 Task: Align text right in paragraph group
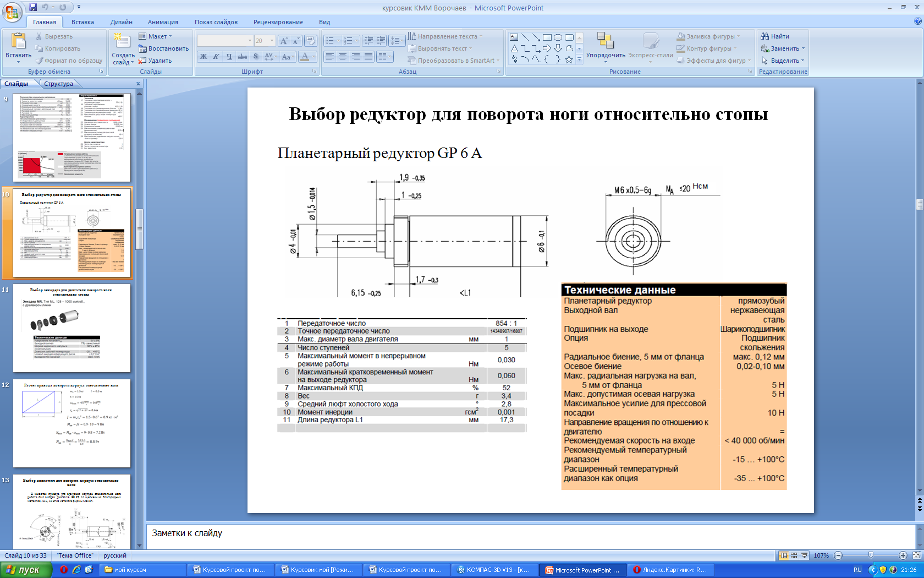355,56
